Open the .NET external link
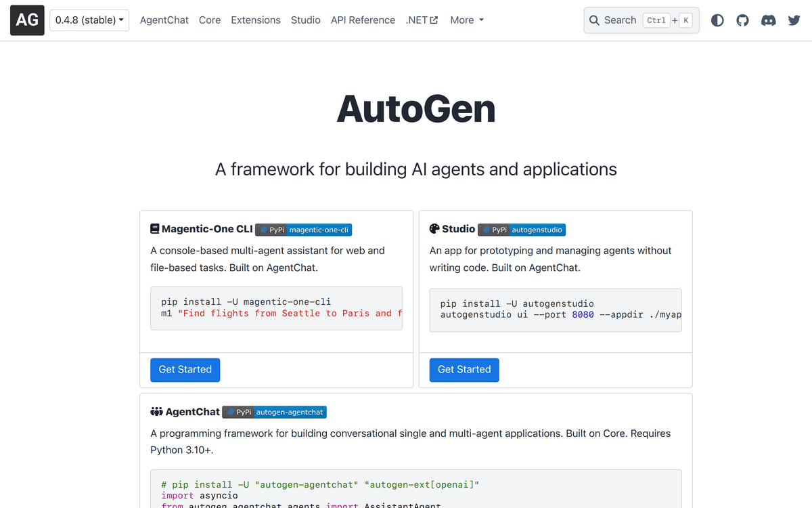 (x=421, y=20)
